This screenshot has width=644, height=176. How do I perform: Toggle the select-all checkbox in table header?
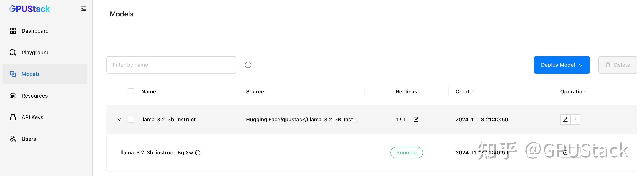pos(131,92)
